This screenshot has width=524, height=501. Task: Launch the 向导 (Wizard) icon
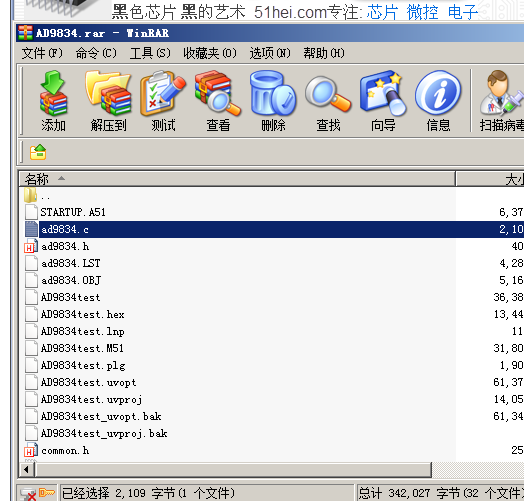[383, 93]
